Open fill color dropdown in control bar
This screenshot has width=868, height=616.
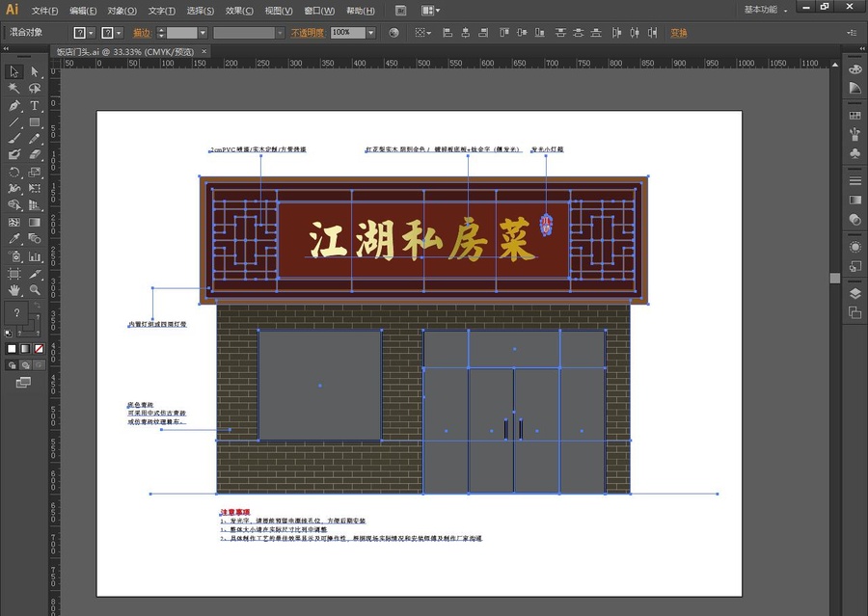[x=91, y=33]
